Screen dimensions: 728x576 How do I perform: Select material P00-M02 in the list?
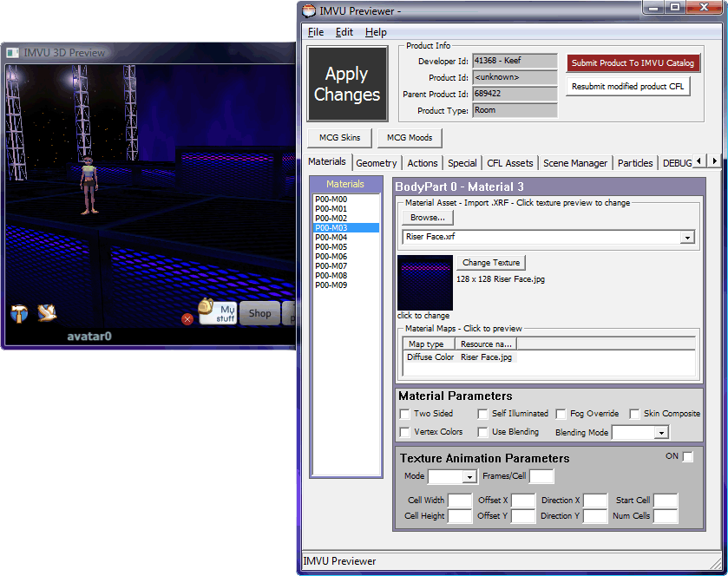(346, 218)
